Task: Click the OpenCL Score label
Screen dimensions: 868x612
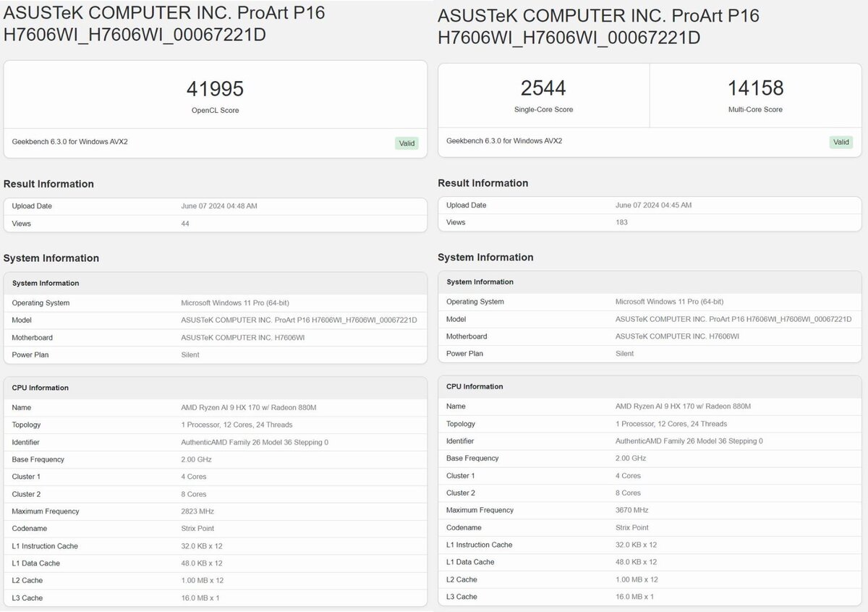Action: [x=216, y=111]
